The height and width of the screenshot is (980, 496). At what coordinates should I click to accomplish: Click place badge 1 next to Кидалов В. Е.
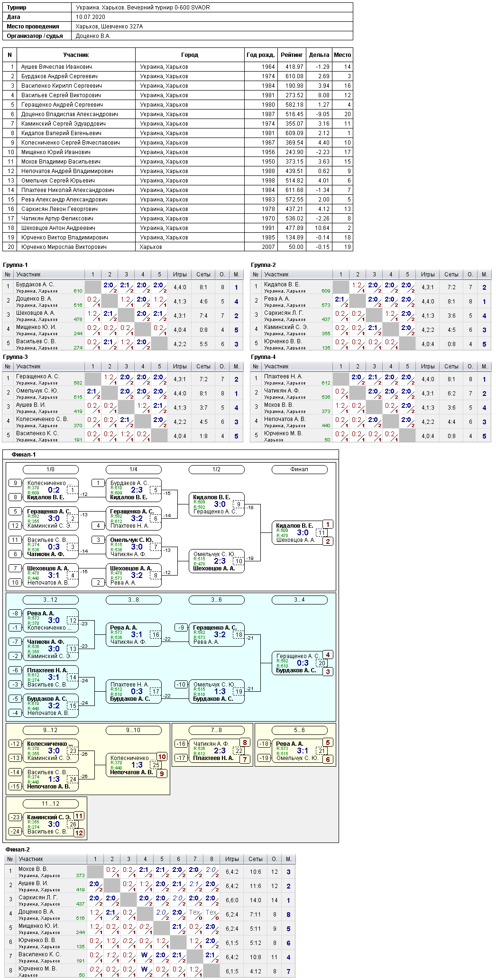[328, 524]
